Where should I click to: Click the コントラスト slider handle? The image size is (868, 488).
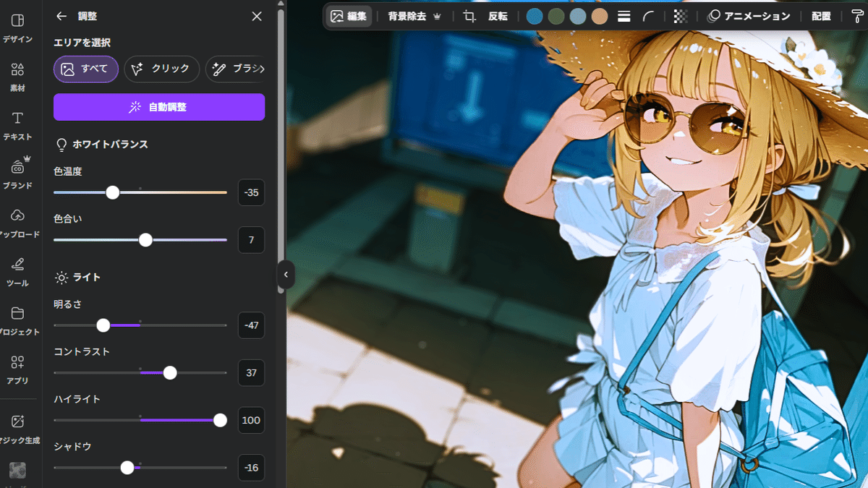click(x=170, y=373)
